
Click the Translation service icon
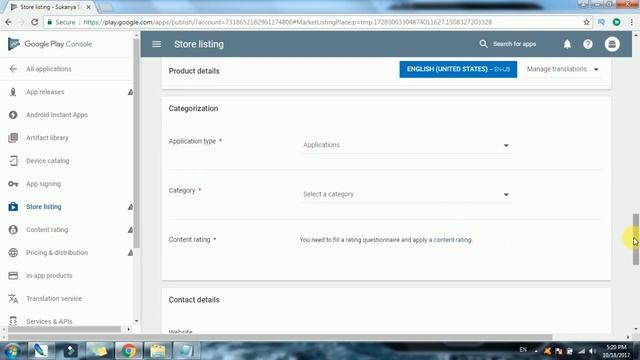(x=13, y=298)
